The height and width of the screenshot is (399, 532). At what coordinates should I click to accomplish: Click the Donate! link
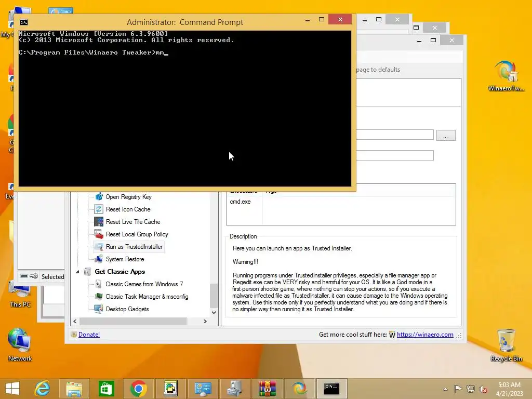coord(89,335)
